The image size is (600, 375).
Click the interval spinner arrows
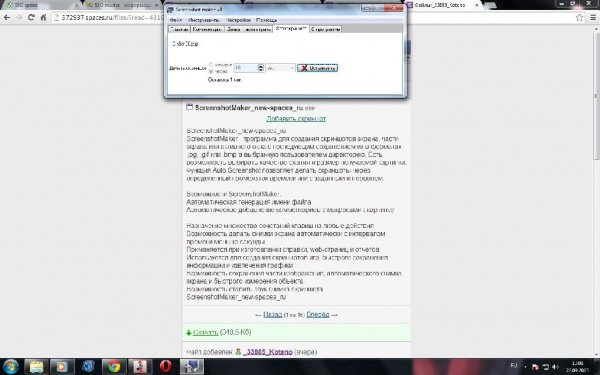pyautogui.click(x=261, y=68)
